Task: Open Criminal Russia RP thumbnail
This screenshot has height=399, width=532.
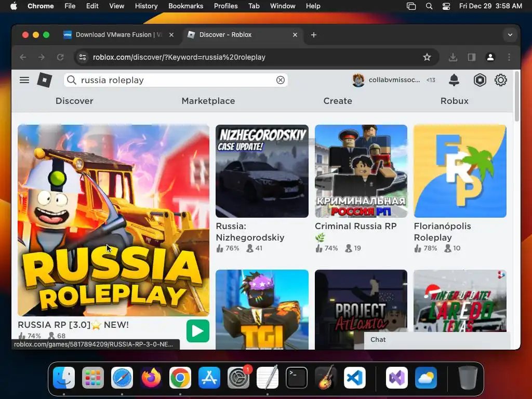Action: [361, 171]
